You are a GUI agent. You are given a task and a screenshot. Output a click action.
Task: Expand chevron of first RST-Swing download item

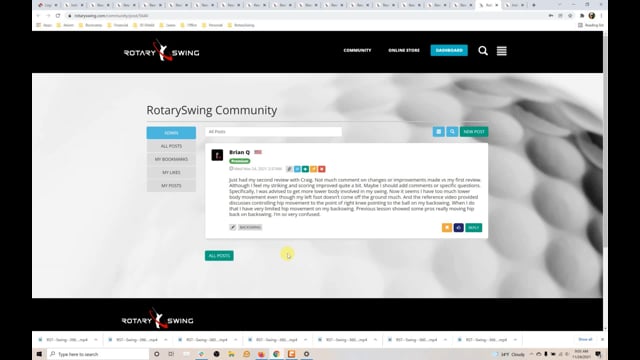point(96,340)
